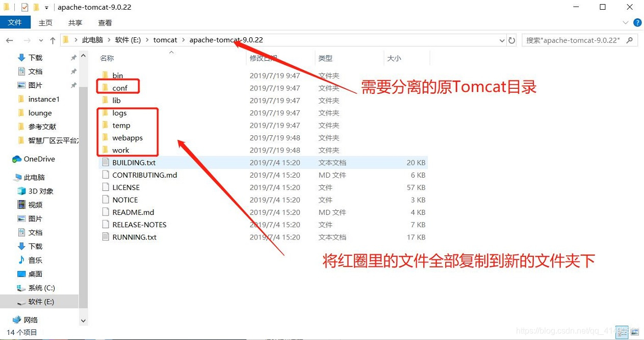Open 桌面 in the navigation pane
The width and height of the screenshot is (644, 340).
(35, 274)
